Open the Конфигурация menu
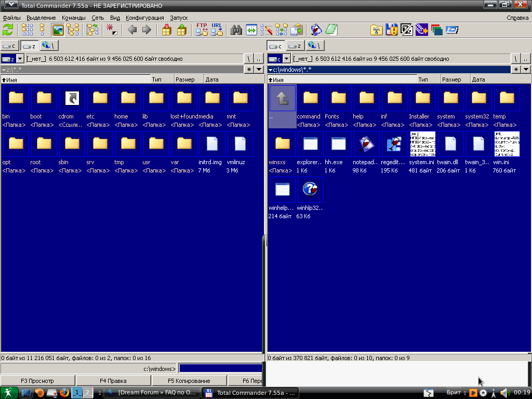The width and height of the screenshot is (532, 399). click(145, 18)
